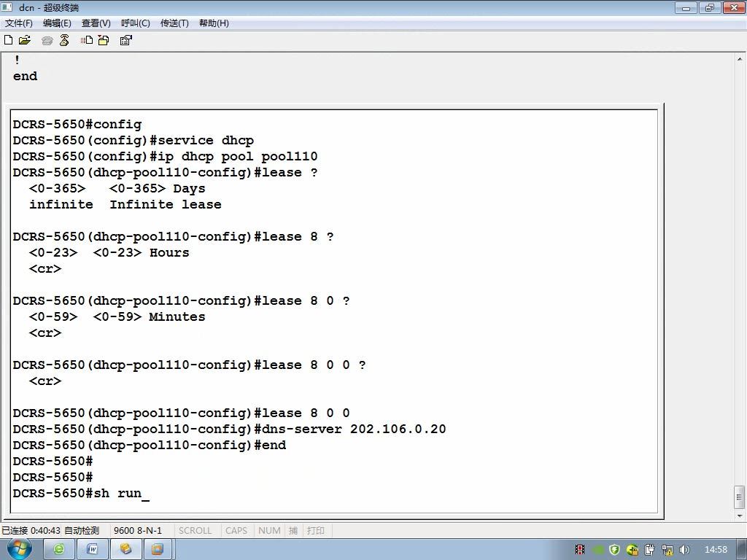Click the Show desktop button
Screen dimensions: 747x560
pyautogui.click(x=743, y=550)
